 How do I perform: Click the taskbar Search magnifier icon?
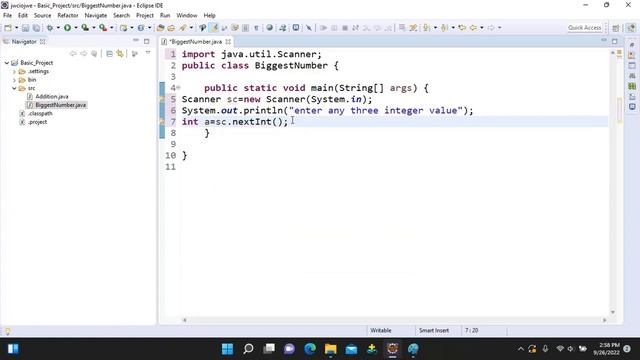point(248,349)
